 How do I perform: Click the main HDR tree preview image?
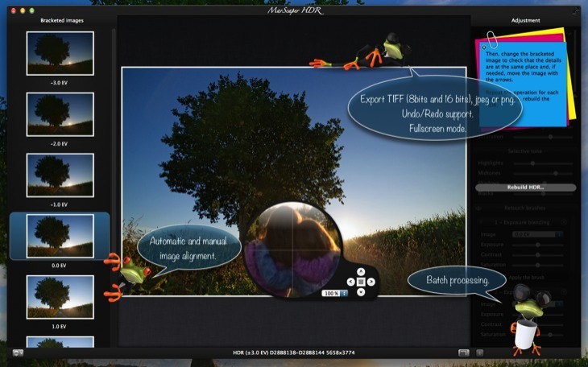tap(294, 181)
